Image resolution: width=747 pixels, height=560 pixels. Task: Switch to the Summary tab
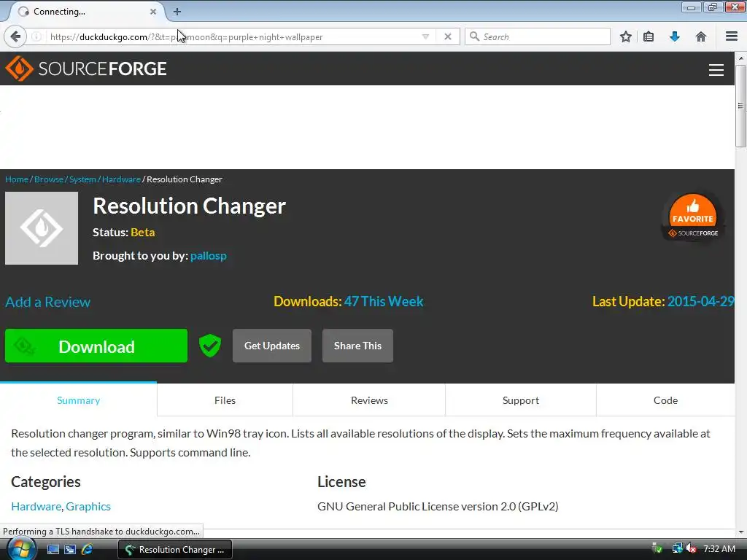[x=78, y=400]
